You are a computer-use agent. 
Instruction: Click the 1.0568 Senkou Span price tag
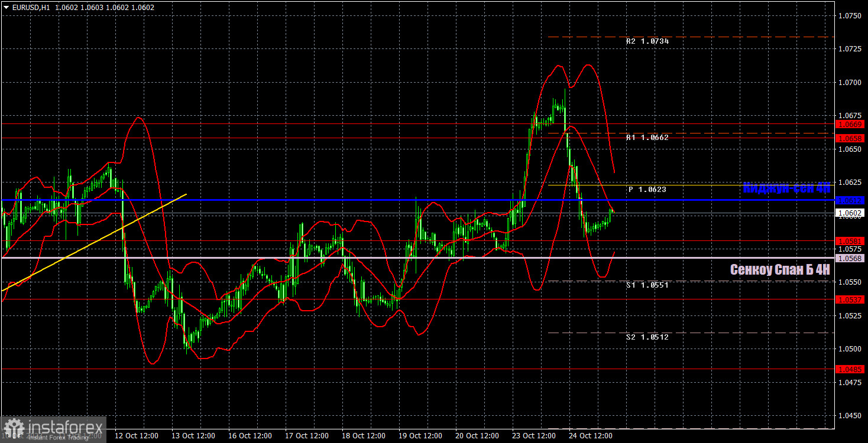coord(850,258)
